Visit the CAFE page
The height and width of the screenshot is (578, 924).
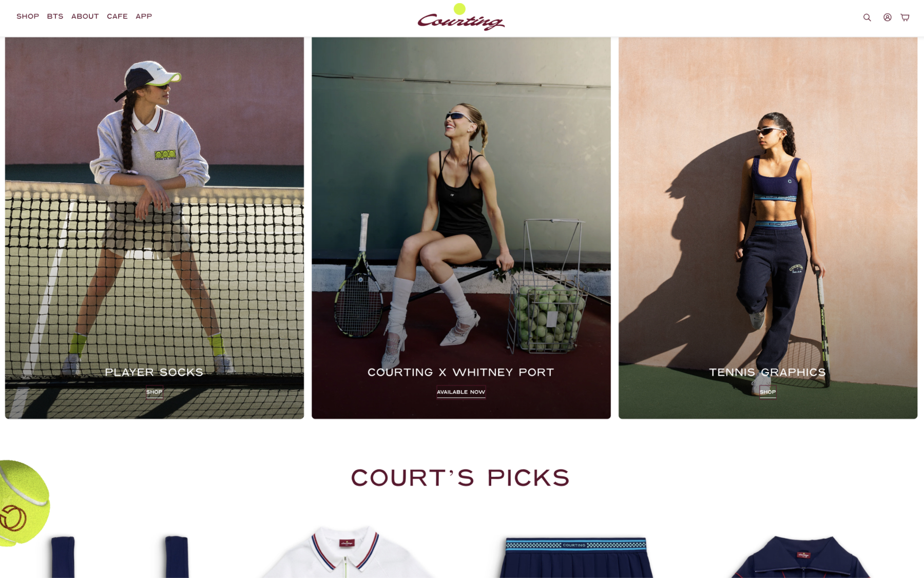[x=117, y=16]
